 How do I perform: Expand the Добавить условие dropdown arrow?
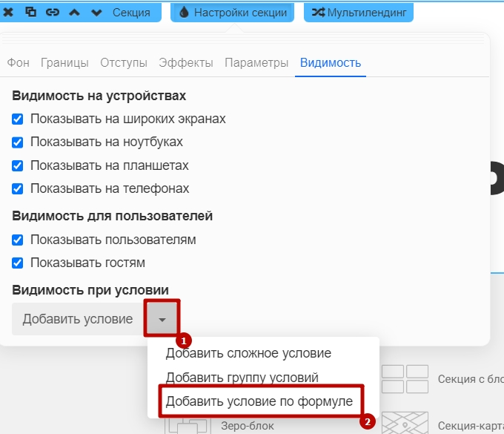(162, 319)
